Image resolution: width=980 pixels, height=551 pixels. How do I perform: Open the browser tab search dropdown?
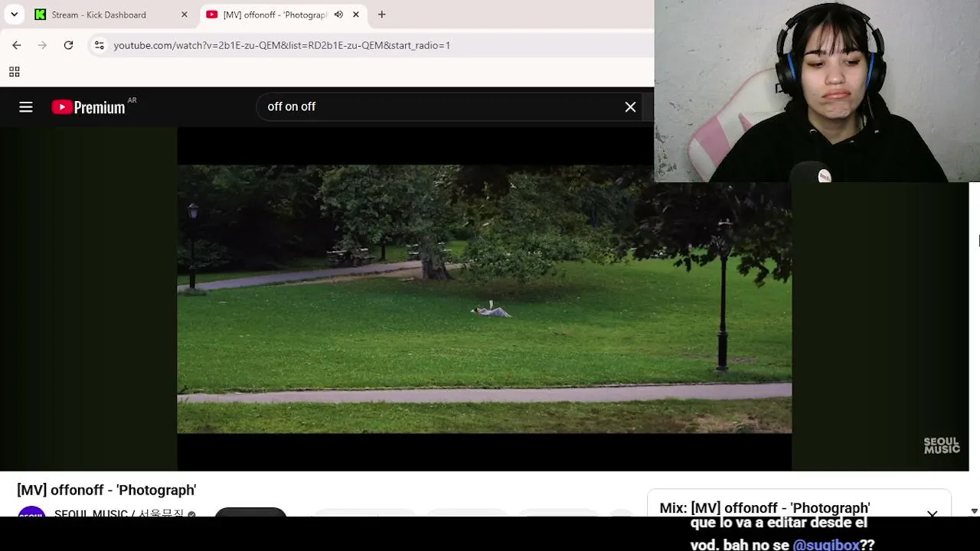[x=14, y=15]
